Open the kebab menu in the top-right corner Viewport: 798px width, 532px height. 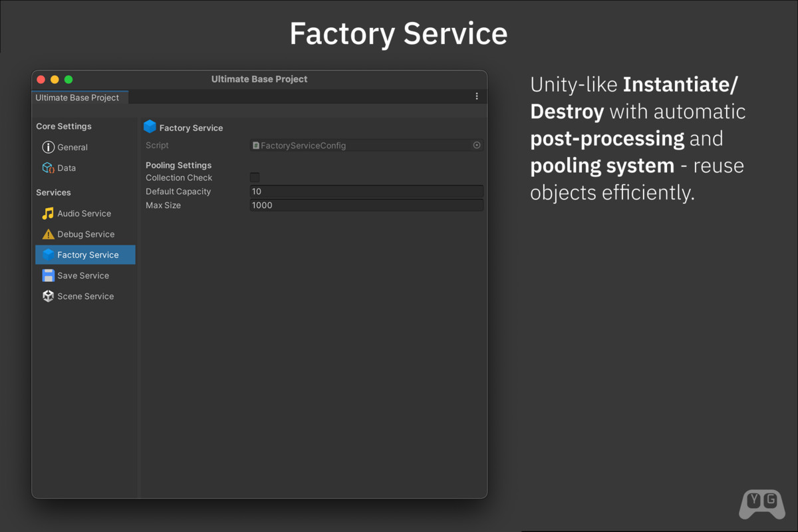click(476, 96)
